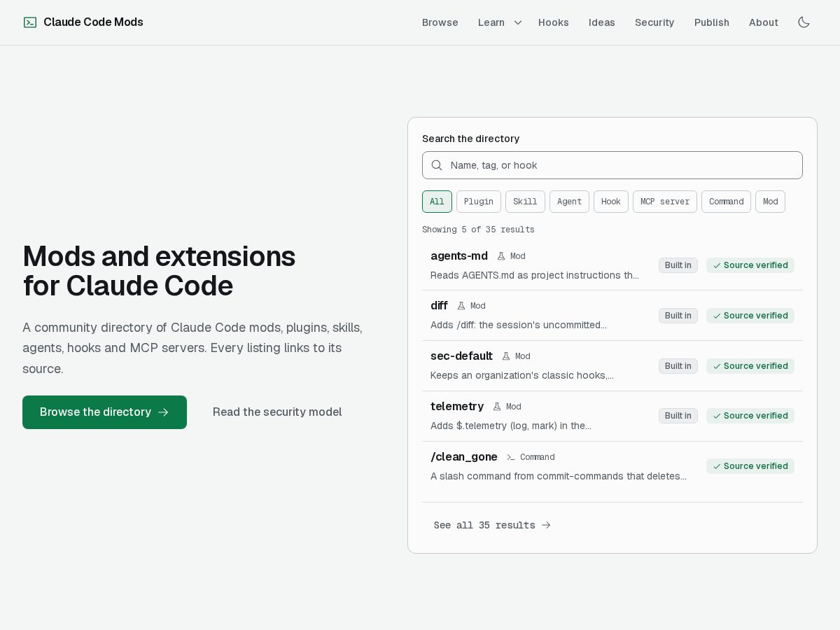Viewport: 840px width, 630px height.
Task: Click the Built in badge on telemetry
Action: (678, 416)
